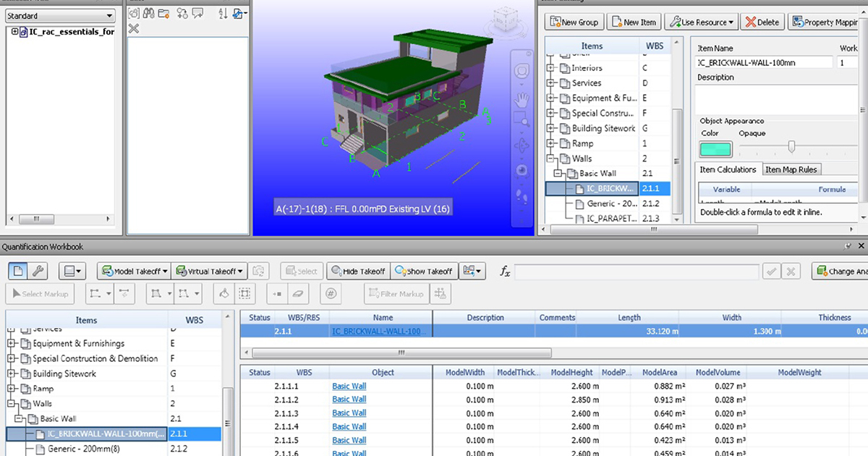Image resolution: width=868 pixels, height=456 pixels.
Task: Click the Show Takeoff button
Action: [422, 271]
